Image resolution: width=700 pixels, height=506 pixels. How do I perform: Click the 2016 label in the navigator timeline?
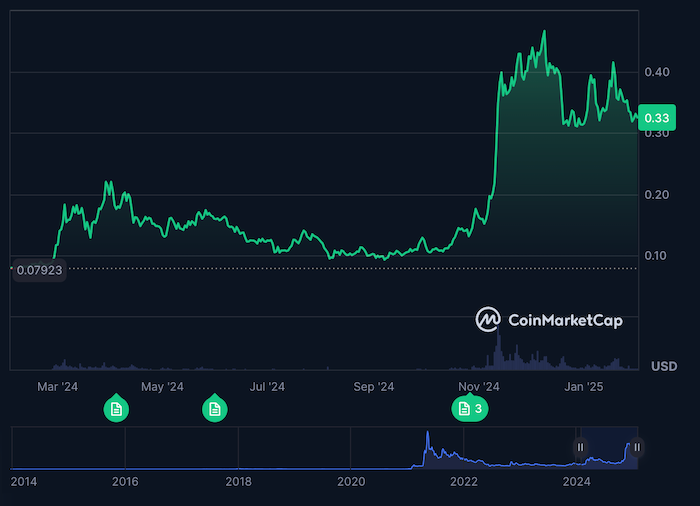pyautogui.click(x=125, y=482)
